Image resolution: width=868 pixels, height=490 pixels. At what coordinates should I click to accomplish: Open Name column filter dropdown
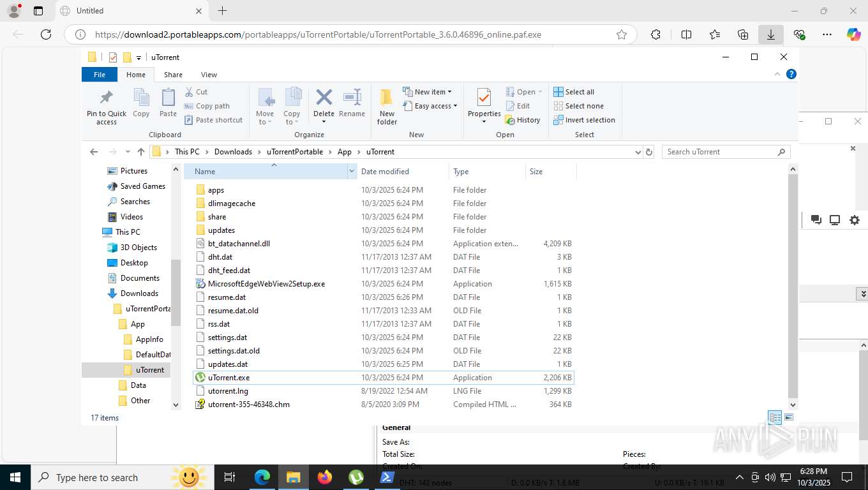click(x=352, y=171)
